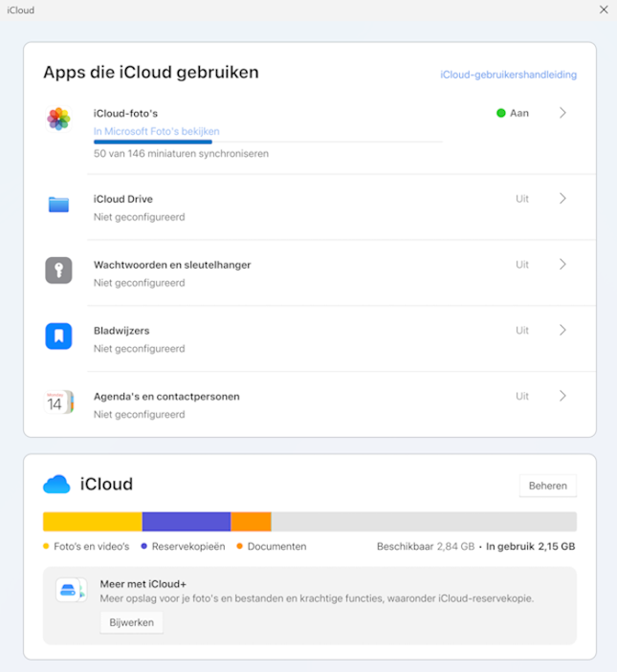Click the iCloud Photos flower icon

58,119
